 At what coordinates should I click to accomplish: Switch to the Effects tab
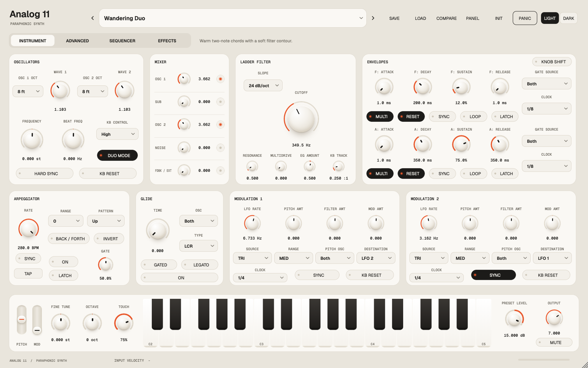[x=167, y=40]
